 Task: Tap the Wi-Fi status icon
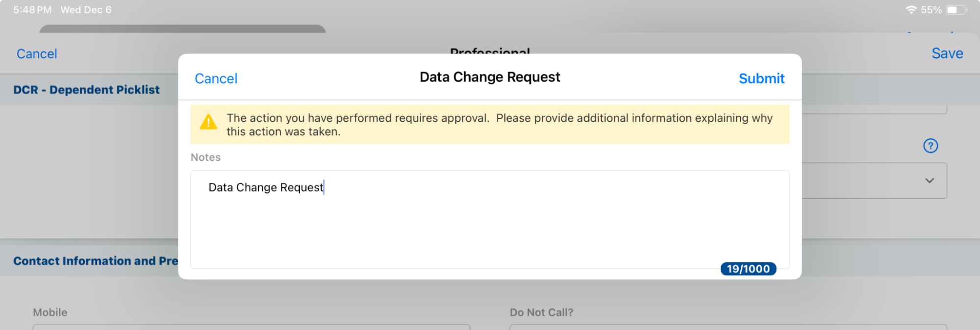(911, 10)
